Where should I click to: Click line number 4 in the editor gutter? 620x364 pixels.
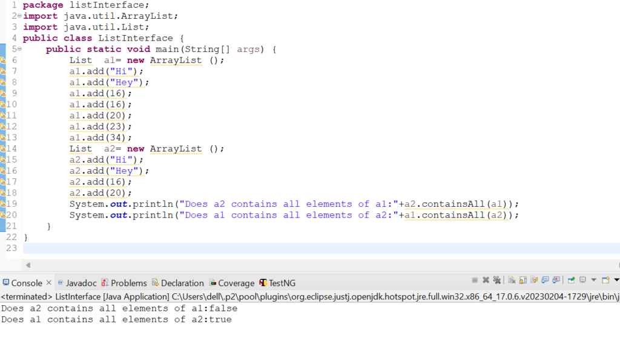(x=15, y=38)
